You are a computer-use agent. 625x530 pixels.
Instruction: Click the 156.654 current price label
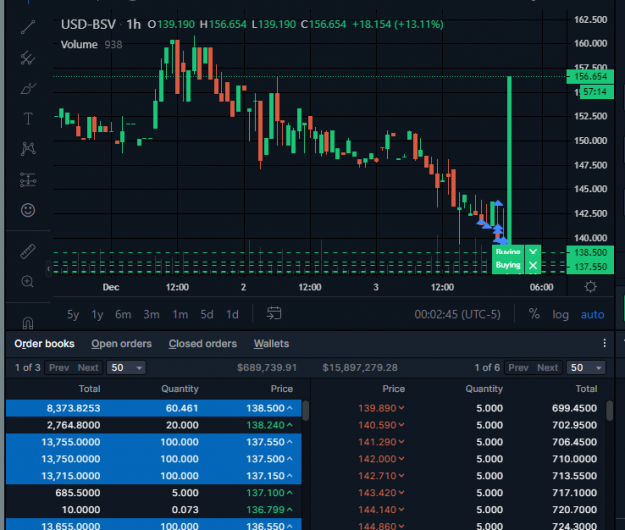(x=590, y=77)
